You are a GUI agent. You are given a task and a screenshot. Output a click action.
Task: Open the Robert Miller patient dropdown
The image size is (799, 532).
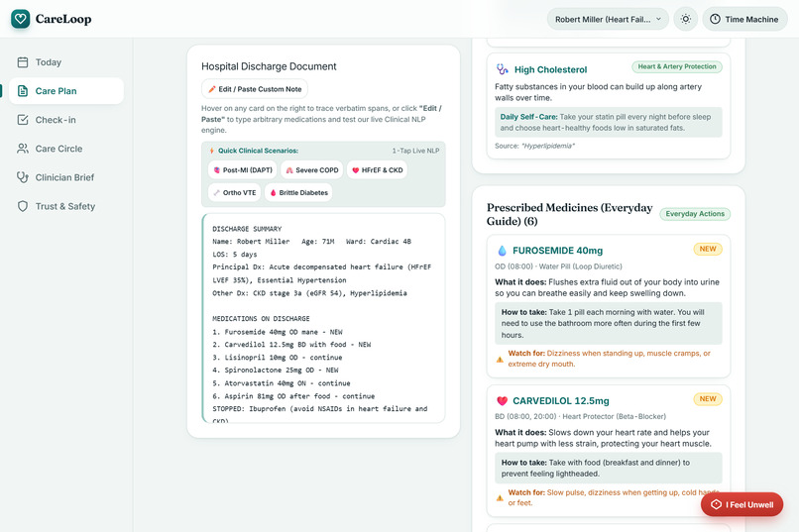coord(608,20)
